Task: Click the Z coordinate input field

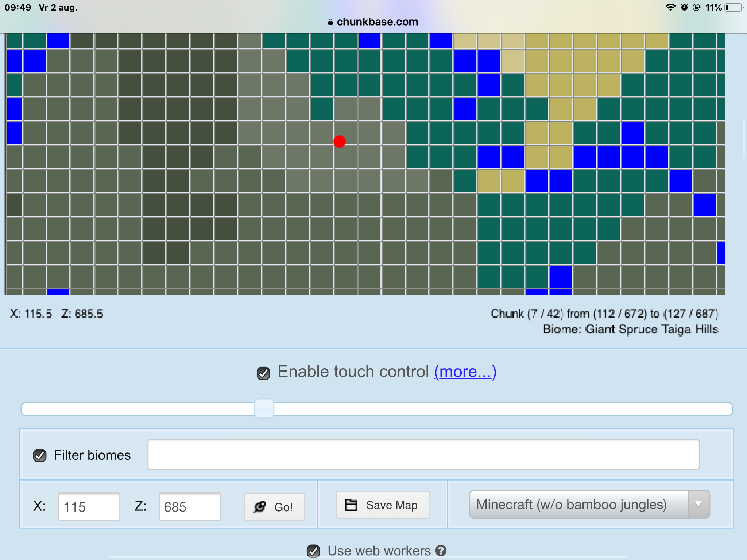Action: tap(190, 507)
